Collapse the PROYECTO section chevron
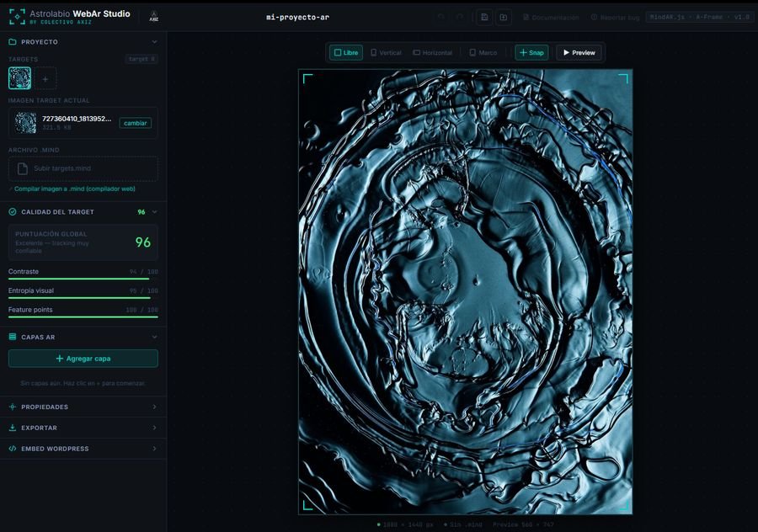Image resolution: width=758 pixels, height=532 pixels. 154,42
